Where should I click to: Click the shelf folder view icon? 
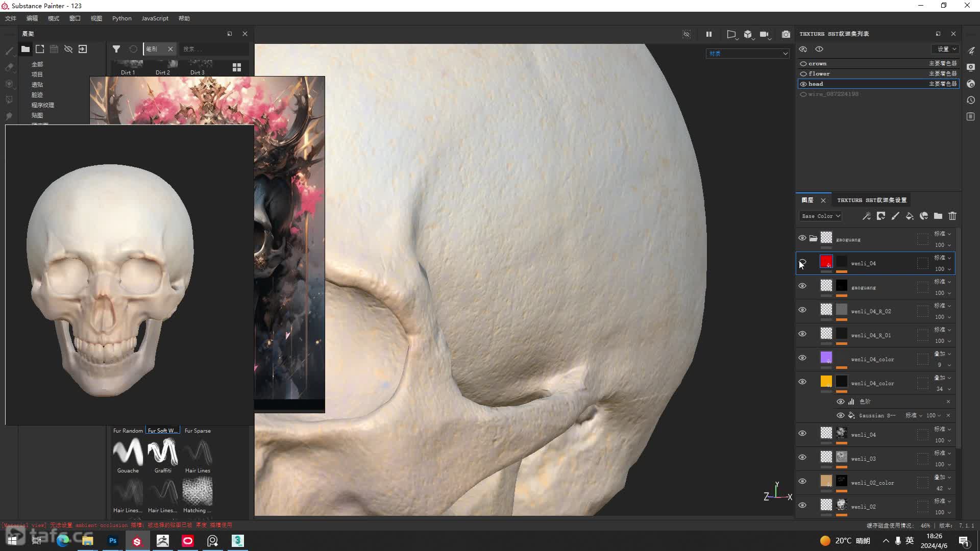[25, 49]
